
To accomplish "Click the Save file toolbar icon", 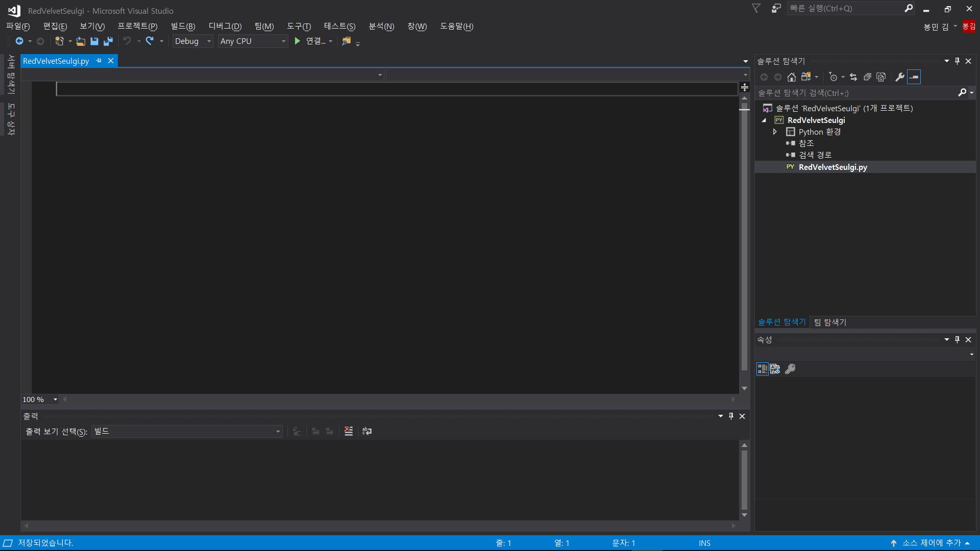I will [94, 41].
